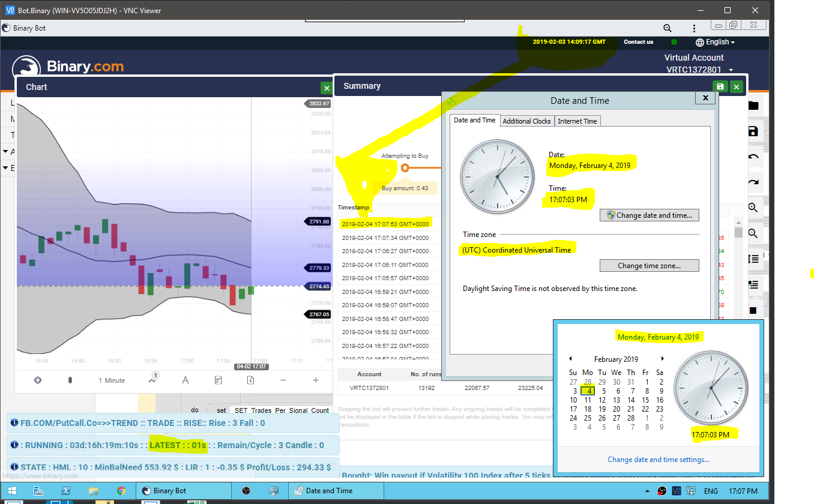Click the chart download icon
814x504 pixels.
coord(250,380)
